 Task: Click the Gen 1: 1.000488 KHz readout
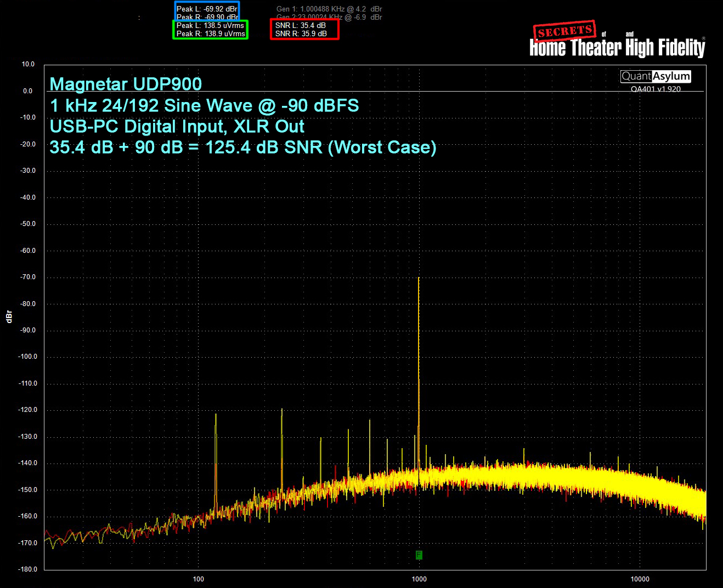(x=329, y=9)
